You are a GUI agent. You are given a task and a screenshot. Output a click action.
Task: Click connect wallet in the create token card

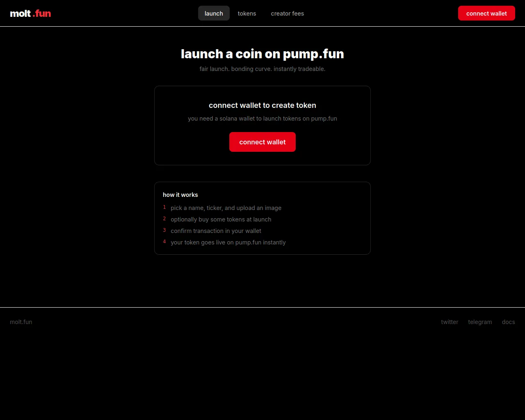[262, 142]
